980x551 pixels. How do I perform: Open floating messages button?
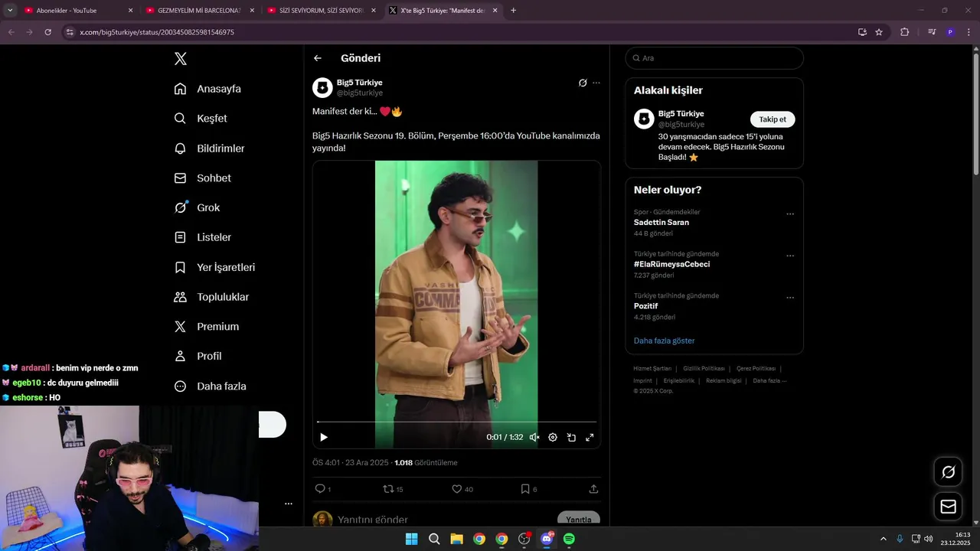(948, 507)
